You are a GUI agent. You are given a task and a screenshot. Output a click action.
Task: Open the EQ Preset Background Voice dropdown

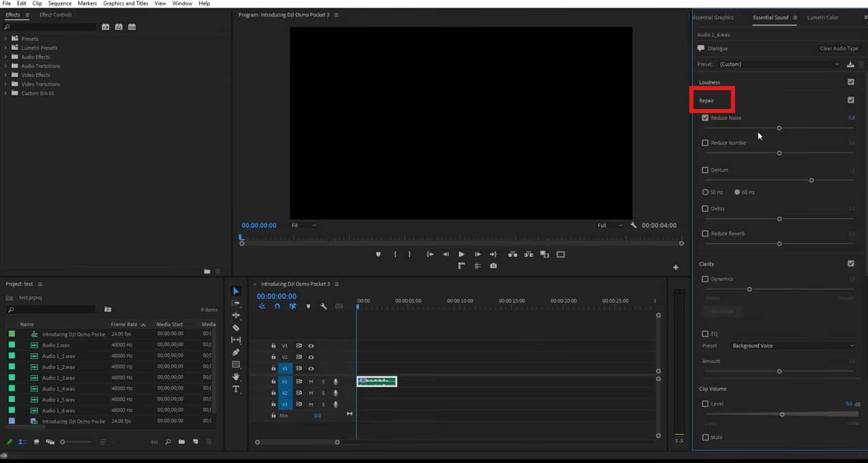pyautogui.click(x=792, y=346)
